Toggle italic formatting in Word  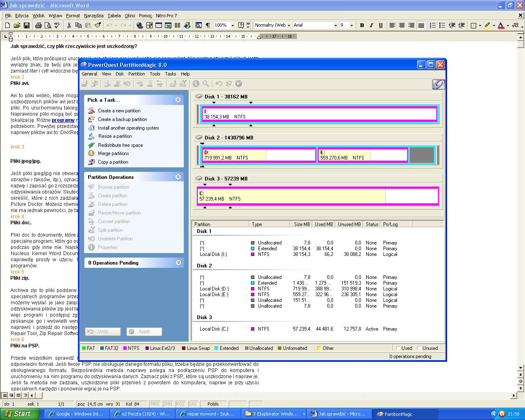(371, 25)
